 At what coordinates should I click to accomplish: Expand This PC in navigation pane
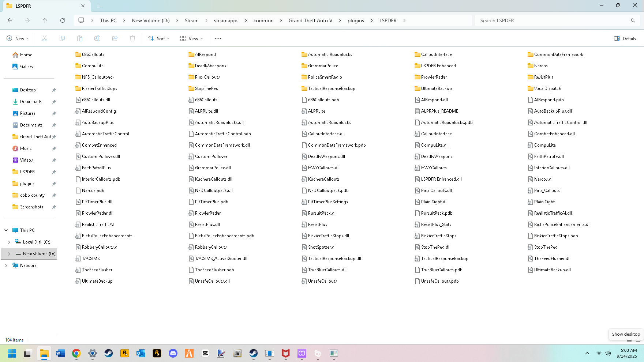(x=6, y=230)
